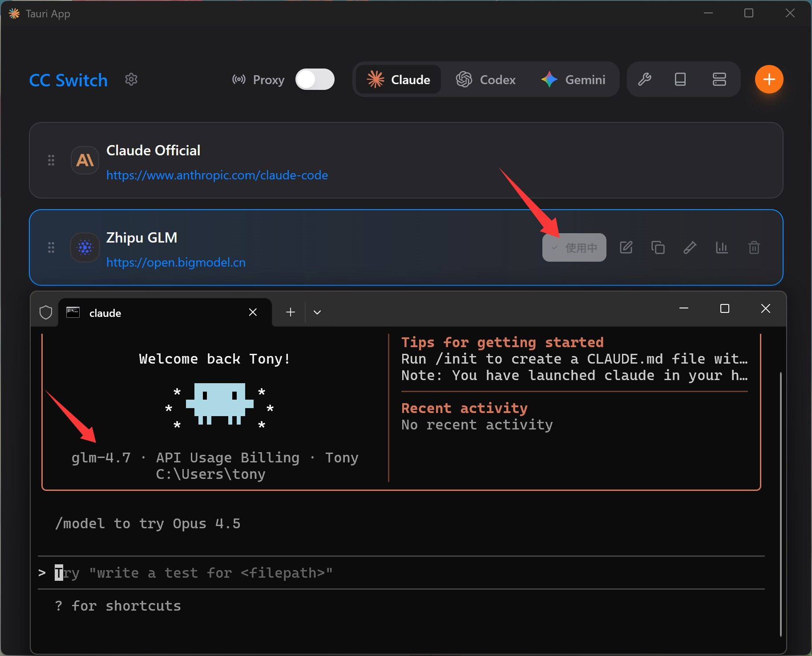The height and width of the screenshot is (656, 812).
Task: Open the wrench tools icon
Action: pos(645,80)
